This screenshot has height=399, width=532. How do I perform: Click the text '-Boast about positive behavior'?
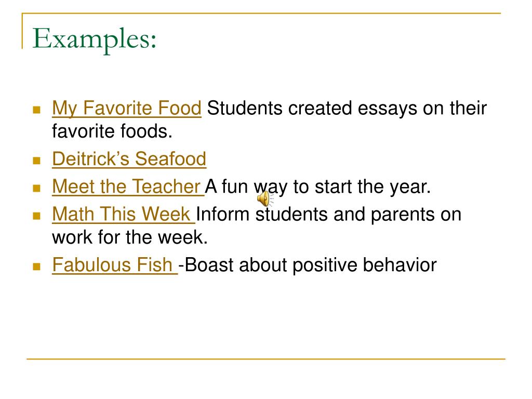click(308, 264)
